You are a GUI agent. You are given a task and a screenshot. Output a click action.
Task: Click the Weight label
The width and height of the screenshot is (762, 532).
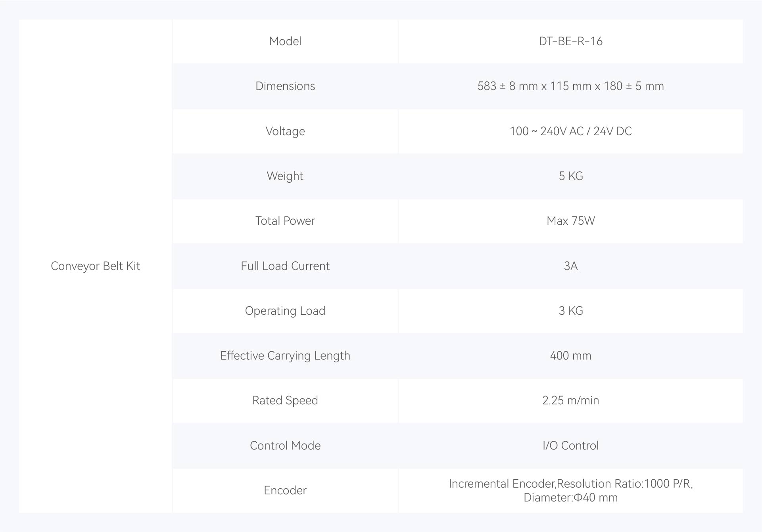[x=285, y=176]
